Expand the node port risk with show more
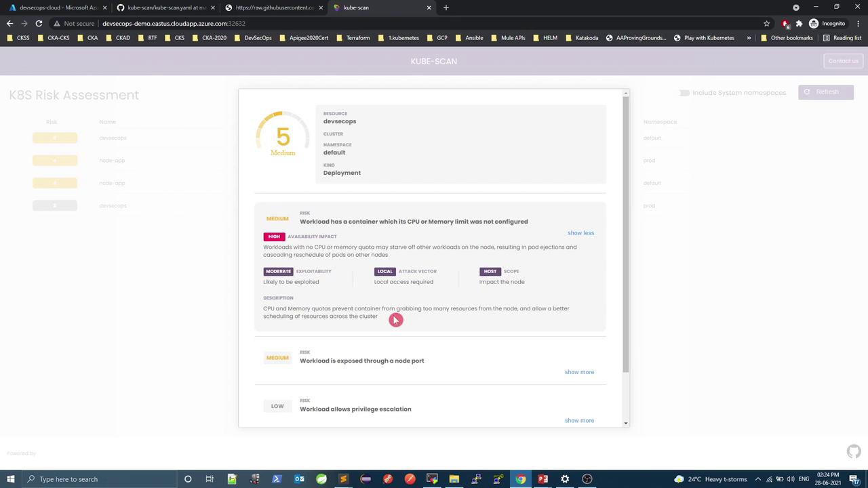Image resolution: width=868 pixels, height=488 pixels. pos(579,372)
